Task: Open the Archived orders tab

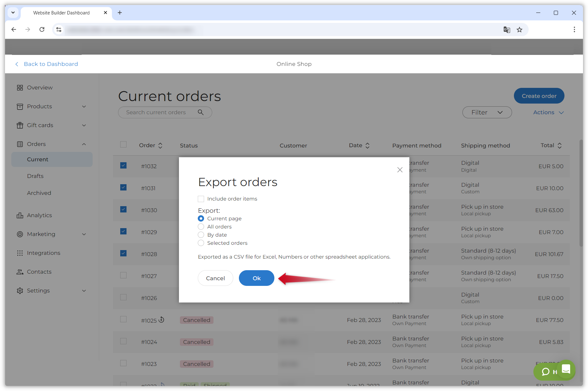Action: [x=39, y=193]
